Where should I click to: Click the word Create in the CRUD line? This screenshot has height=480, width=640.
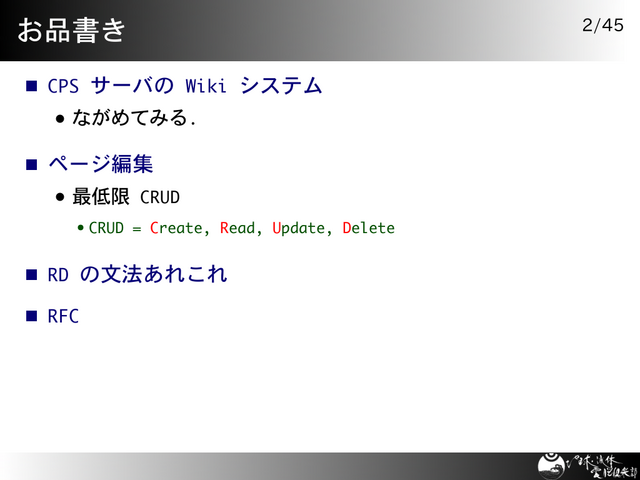[x=176, y=228]
